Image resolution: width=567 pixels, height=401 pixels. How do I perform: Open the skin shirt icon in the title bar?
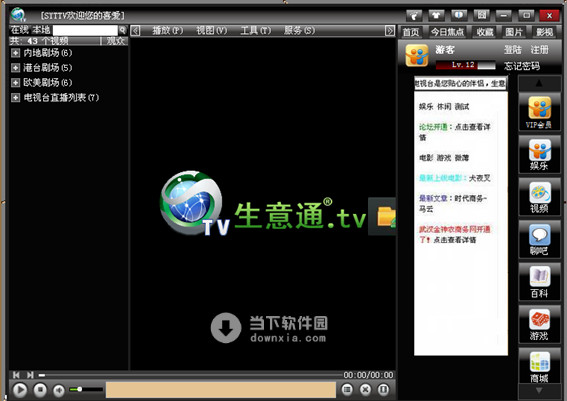pos(436,16)
